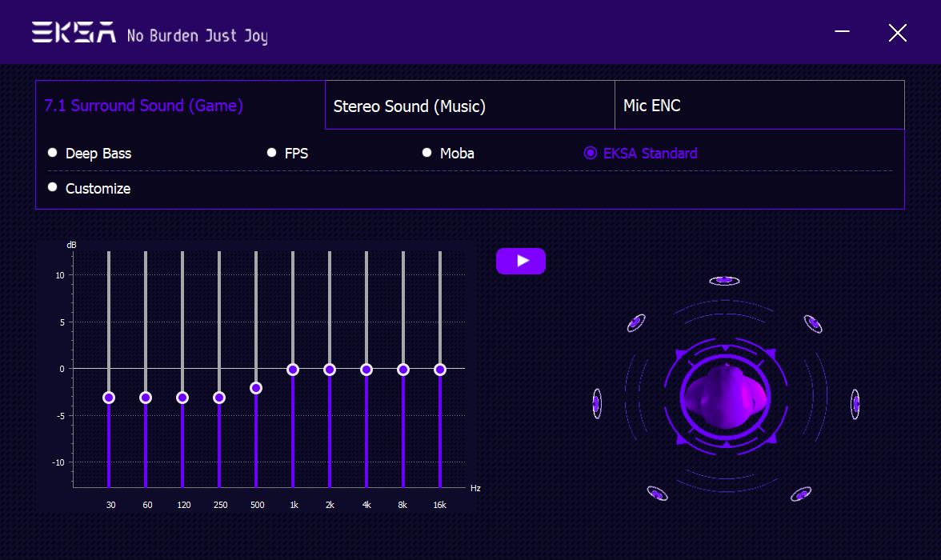Select the rear left speaker icon
Screen dimensions: 941x560
tap(657, 494)
